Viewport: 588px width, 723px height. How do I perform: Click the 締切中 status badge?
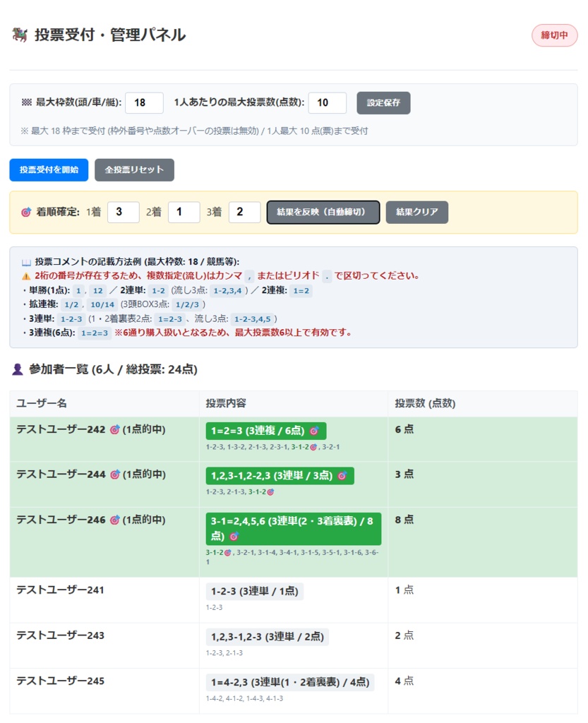tap(554, 35)
